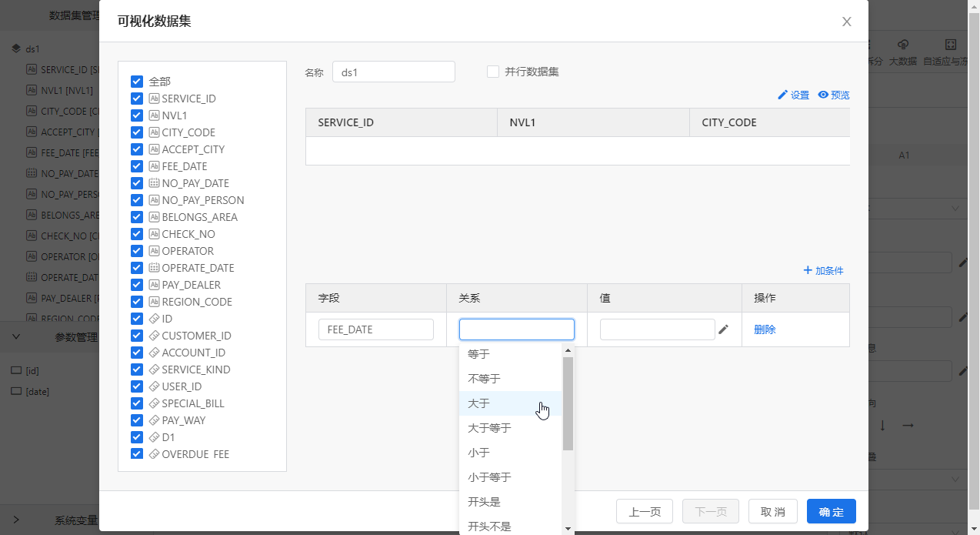Click the string type icon of SERVICE_ID

point(154,99)
